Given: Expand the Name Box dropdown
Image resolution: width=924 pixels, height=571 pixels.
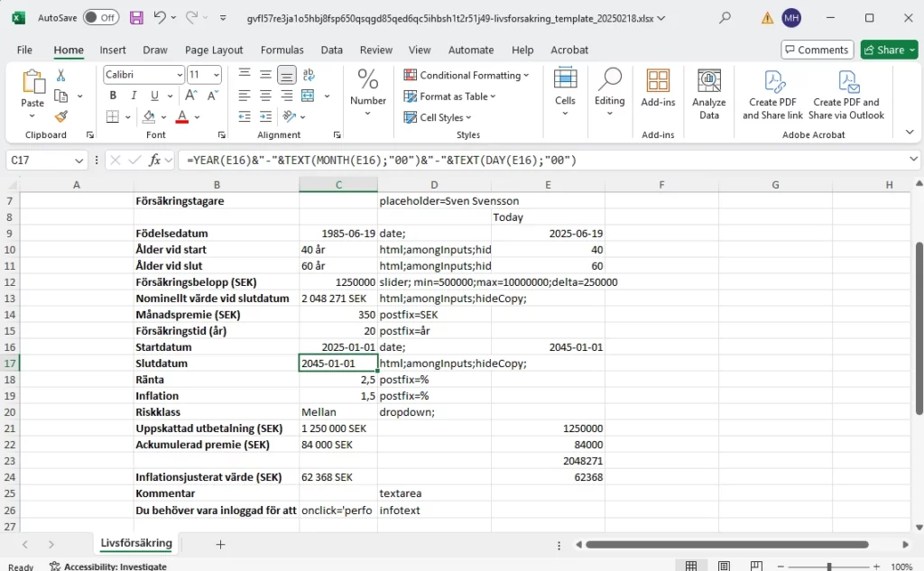Looking at the screenshot, I should [79, 161].
